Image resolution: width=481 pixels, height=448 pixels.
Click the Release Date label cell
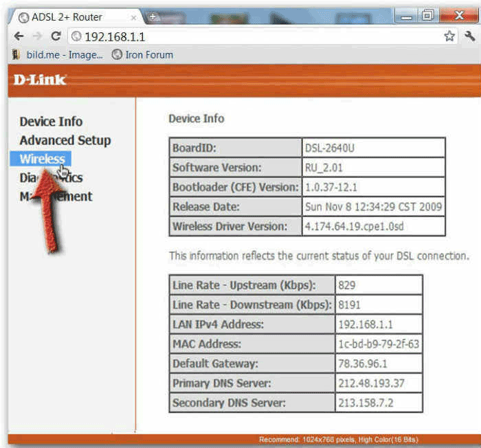pyautogui.click(x=236, y=207)
